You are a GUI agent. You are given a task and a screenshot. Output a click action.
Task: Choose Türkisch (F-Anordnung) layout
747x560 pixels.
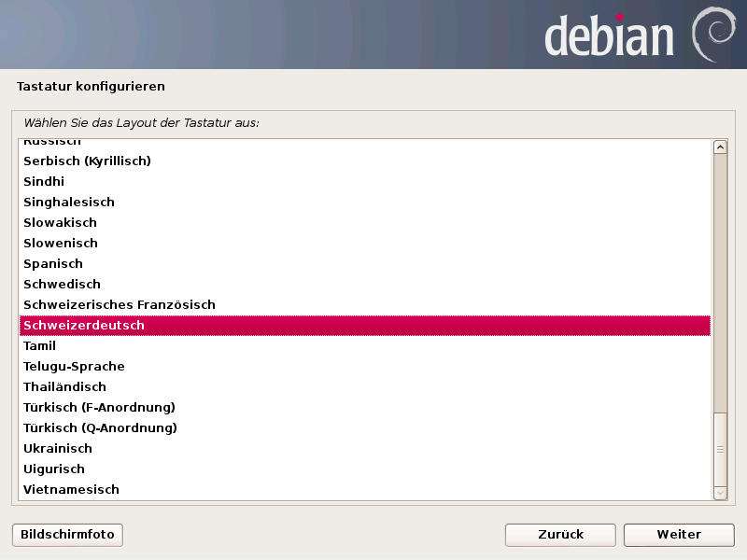pyautogui.click(x=99, y=407)
